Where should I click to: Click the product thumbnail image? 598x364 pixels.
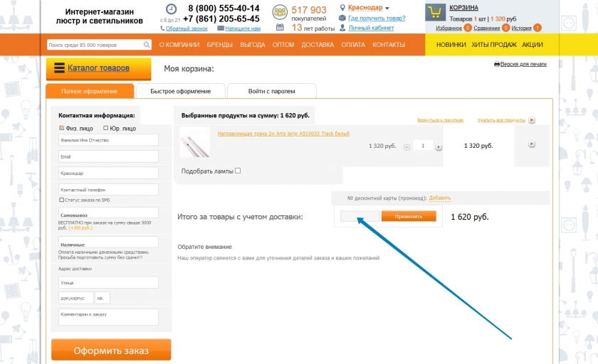(194, 142)
